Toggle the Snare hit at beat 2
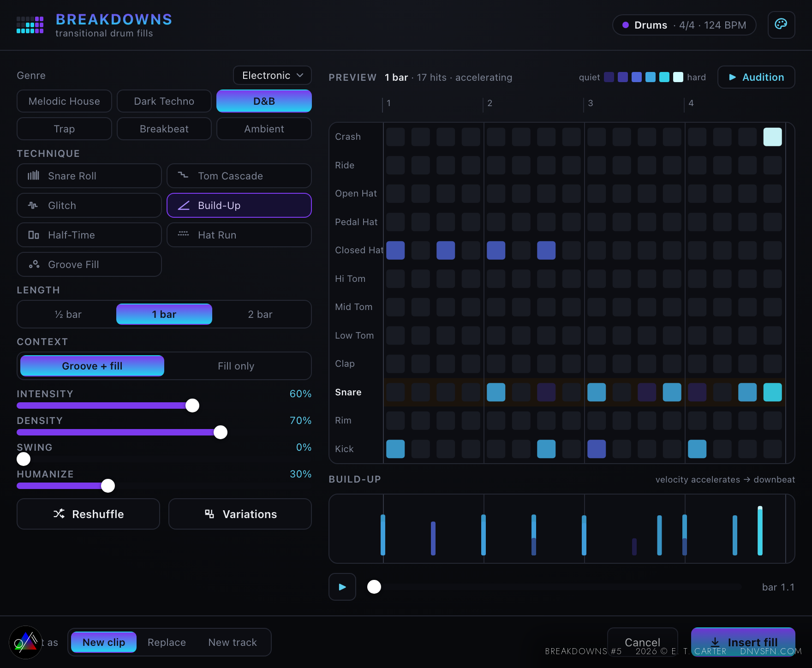Viewport: 812px width, 668px height. tap(496, 392)
